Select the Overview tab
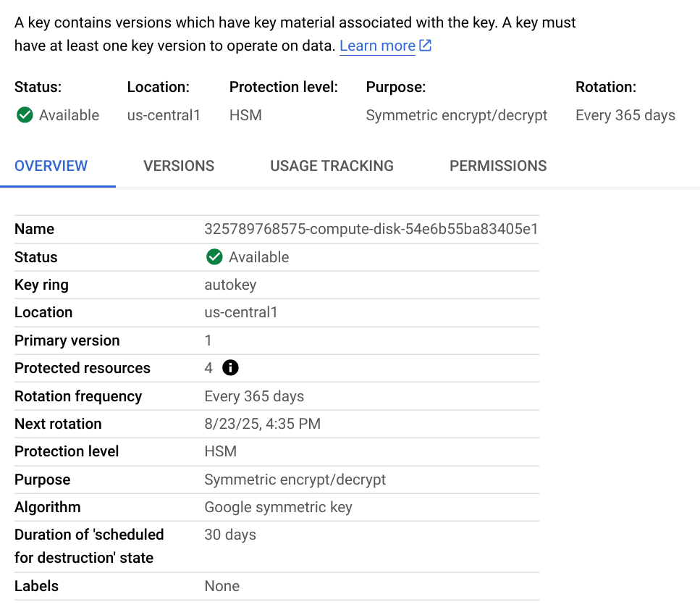Image resolution: width=700 pixels, height=615 pixels. pyautogui.click(x=51, y=166)
